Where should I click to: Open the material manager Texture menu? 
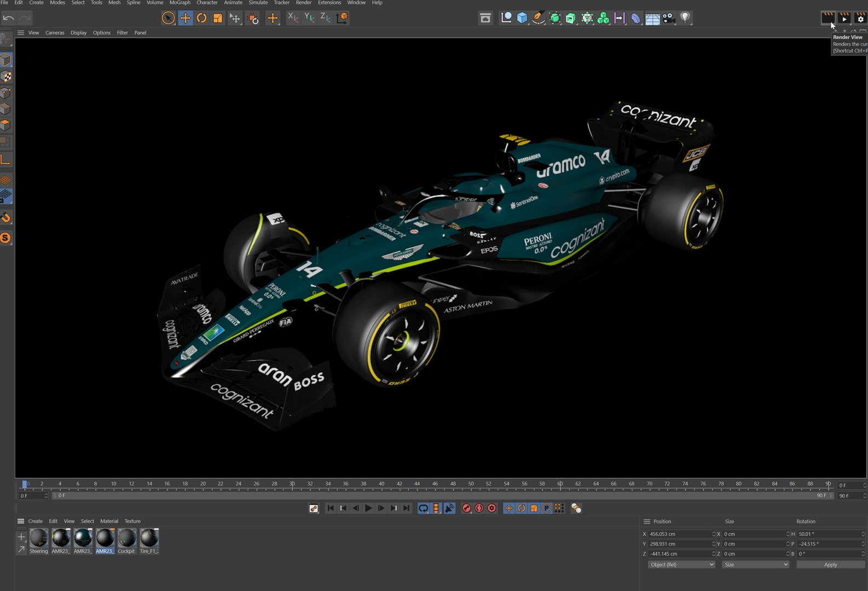pyautogui.click(x=132, y=522)
